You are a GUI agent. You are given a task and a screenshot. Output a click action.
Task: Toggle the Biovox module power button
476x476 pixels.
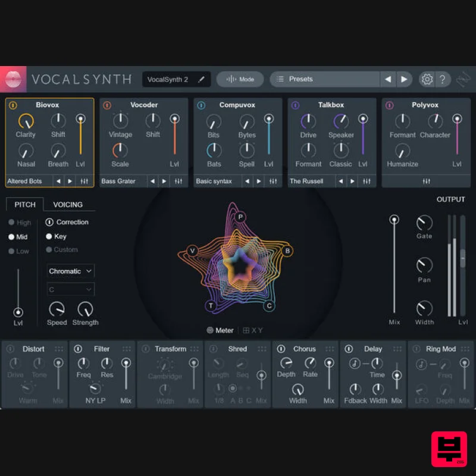(12, 105)
